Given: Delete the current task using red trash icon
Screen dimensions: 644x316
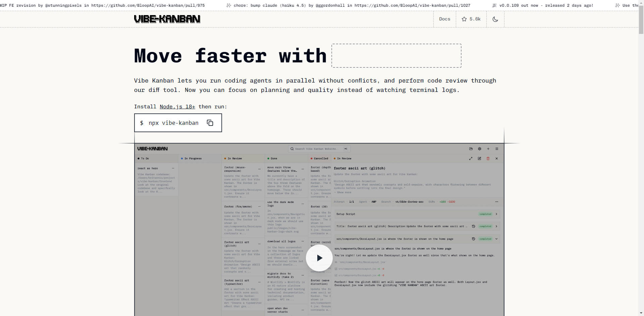Looking at the screenshot, I should [x=488, y=159].
